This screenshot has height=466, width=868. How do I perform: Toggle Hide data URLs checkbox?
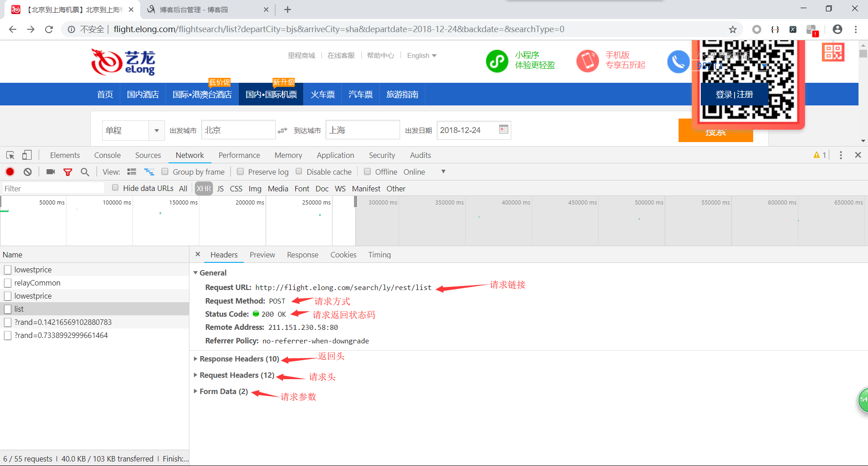(115, 188)
